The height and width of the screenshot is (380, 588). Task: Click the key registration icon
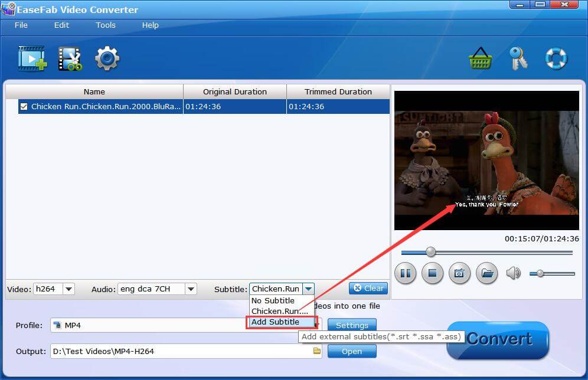click(518, 58)
